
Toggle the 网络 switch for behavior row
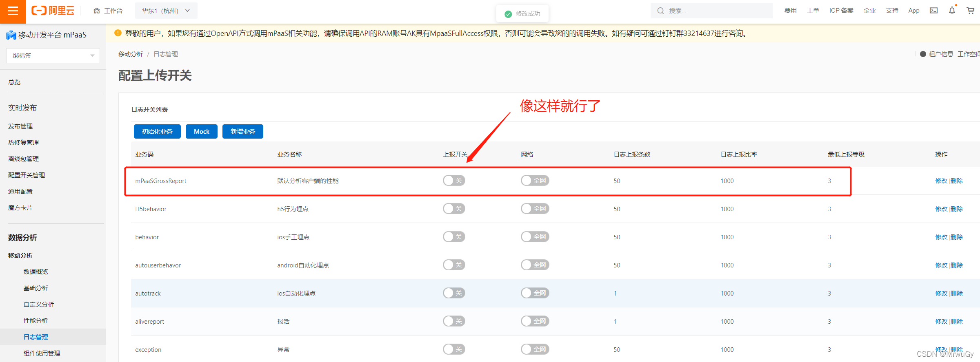[x=535, y=237]
